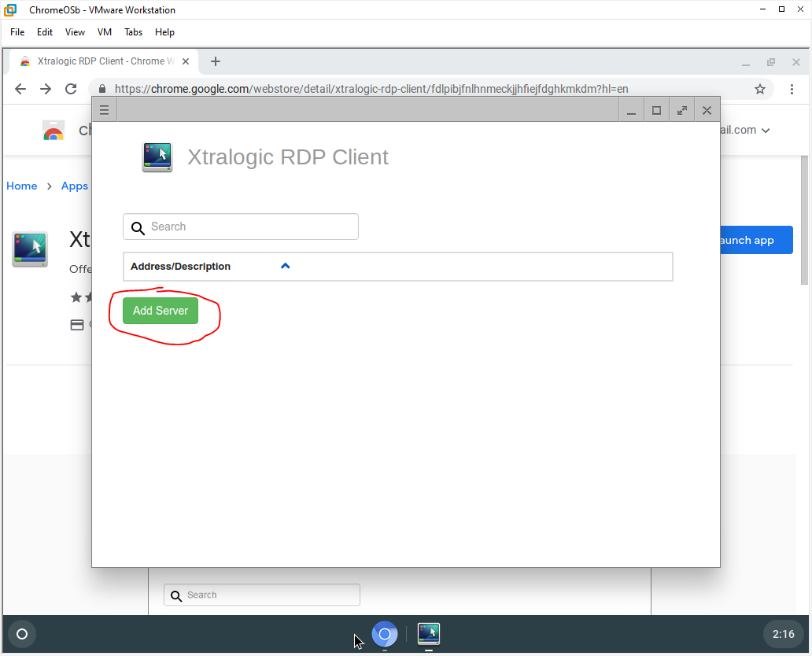This screenshot has width=812, height=656.
Task: Minimize the Xtralogic RDP Client window
Action: [631, 110]
